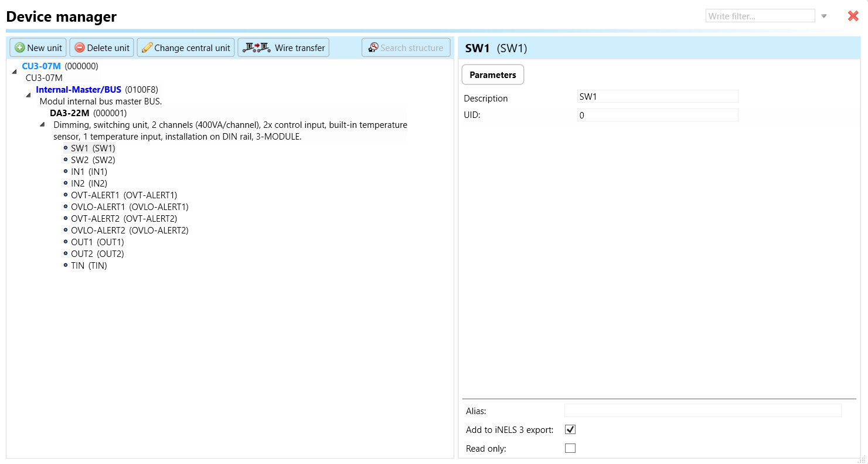
Task: Close the Device manager window
Action: click(853, 16)
